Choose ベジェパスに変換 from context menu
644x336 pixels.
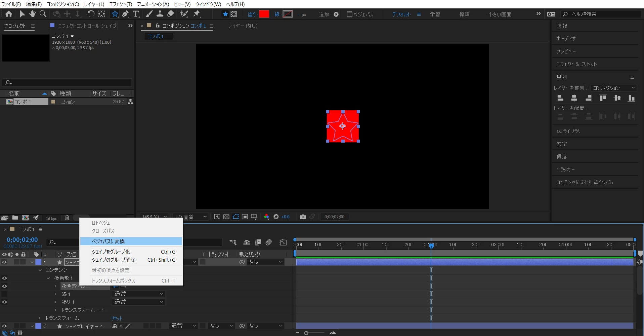pos(131,241)
